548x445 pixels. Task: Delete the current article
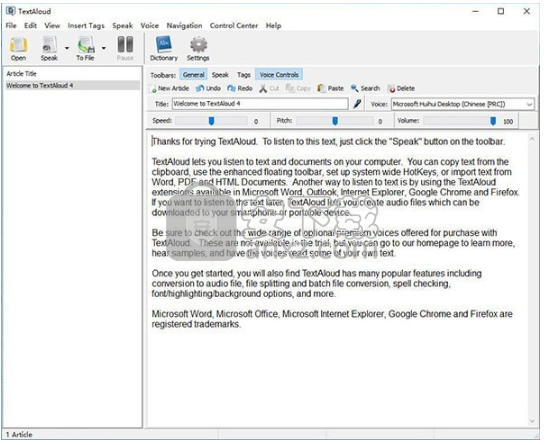click(x=401, y=88)
